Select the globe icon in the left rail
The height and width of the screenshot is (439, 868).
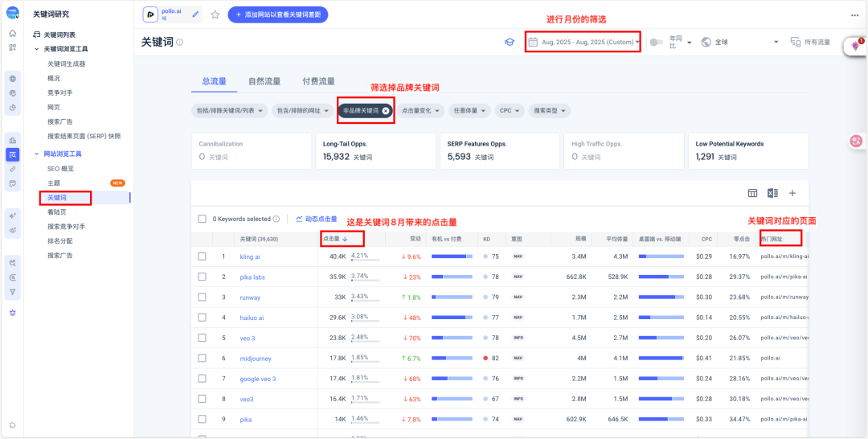click(x=13, y=79)
